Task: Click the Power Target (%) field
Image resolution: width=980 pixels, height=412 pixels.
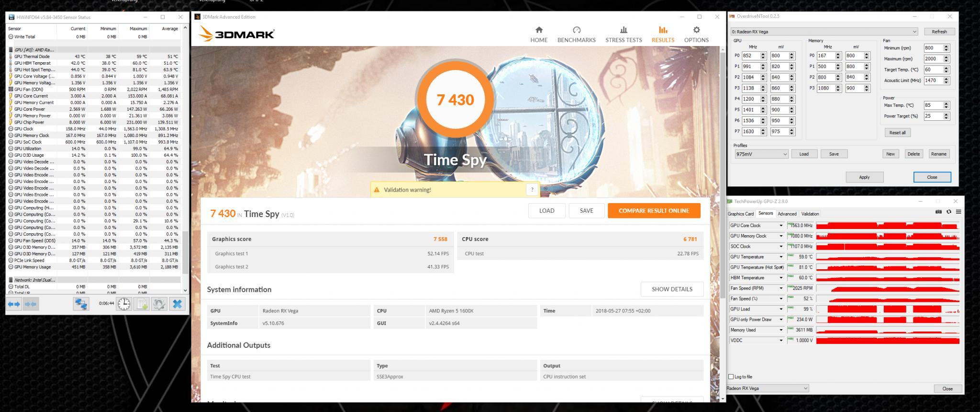Action: [933, 116]
